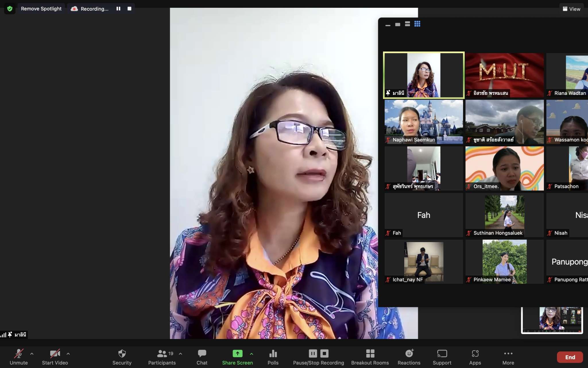This screenshot has height=368, width=588.
Task: Click the Remove Spotlight button
Action: [41, 9]
